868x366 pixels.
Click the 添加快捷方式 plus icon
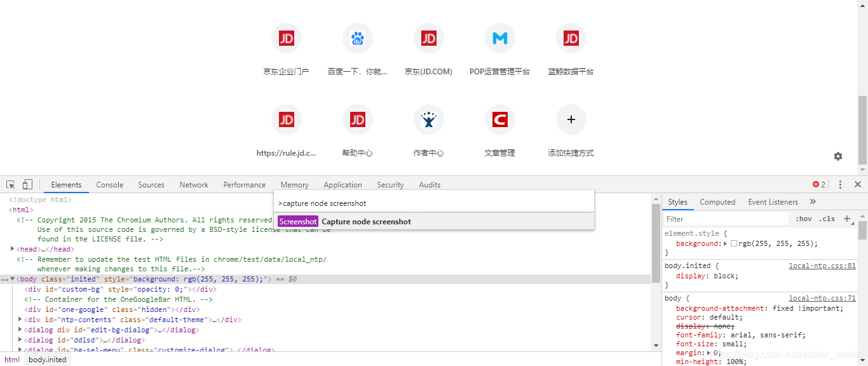click(x=571, y=120)
